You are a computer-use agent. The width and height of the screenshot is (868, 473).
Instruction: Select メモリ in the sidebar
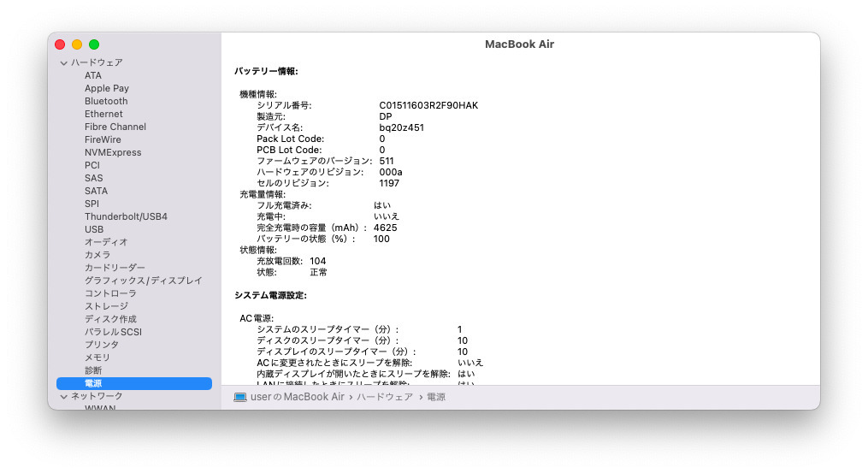click(97, 358)
